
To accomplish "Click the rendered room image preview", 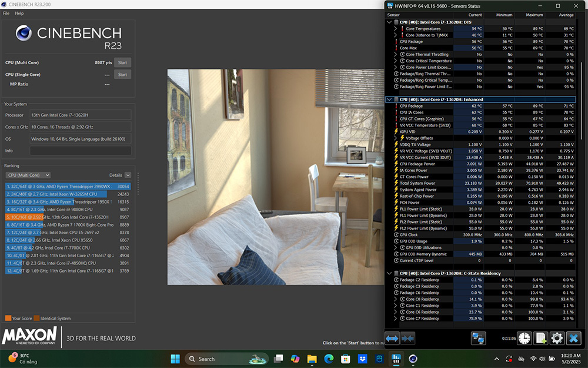I will pos(276,177).
